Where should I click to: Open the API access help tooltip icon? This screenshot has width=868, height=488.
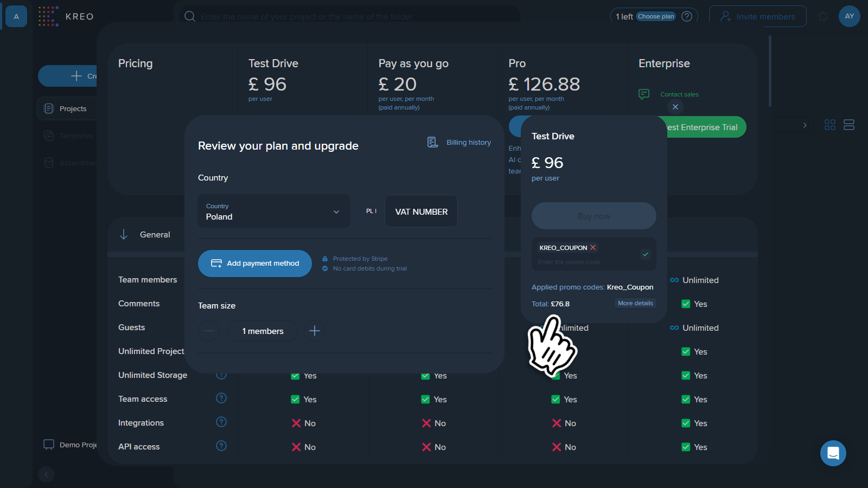(x=221, y=446)
